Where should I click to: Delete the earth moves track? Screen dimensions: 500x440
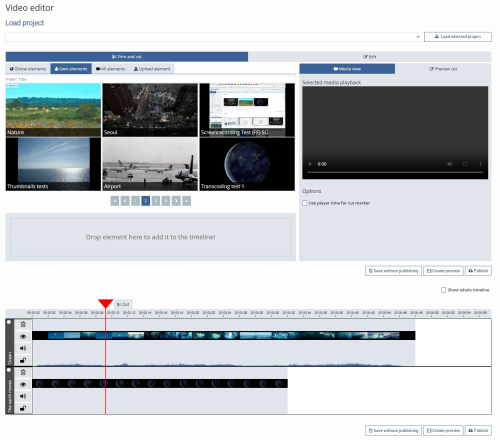[23, 372]
